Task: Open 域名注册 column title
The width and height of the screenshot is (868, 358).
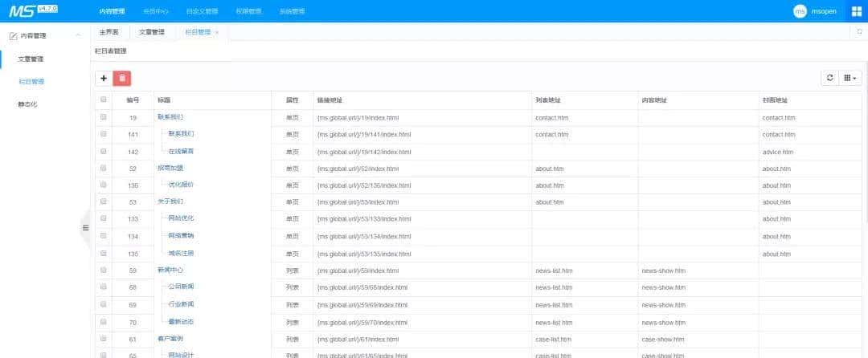Action: pyautogui.click(x=181, y=253)
